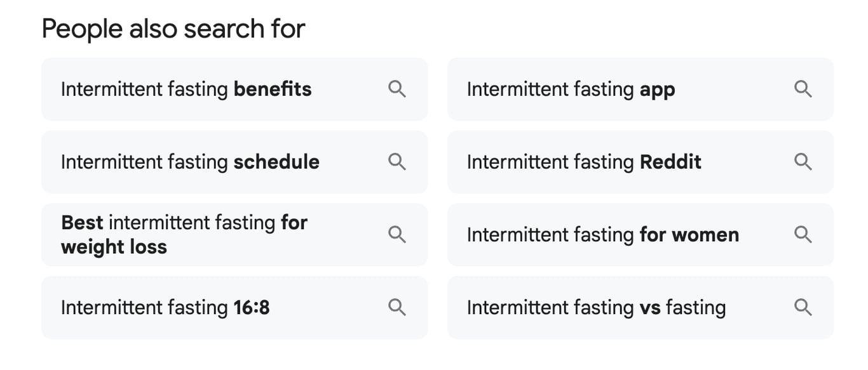The width and height of the screenshot is (868, 370).
Task: Click the search icon beside Intermittent fasting Reddit
Action: (x=803, y=162)
